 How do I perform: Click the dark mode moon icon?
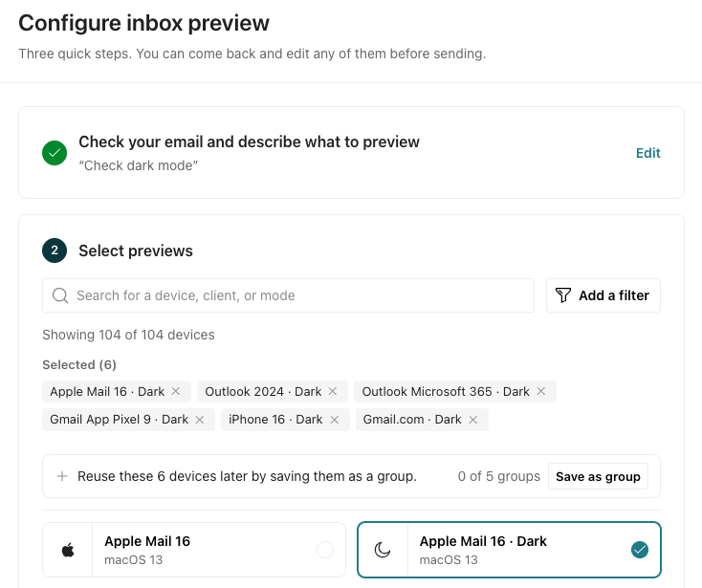383,550
